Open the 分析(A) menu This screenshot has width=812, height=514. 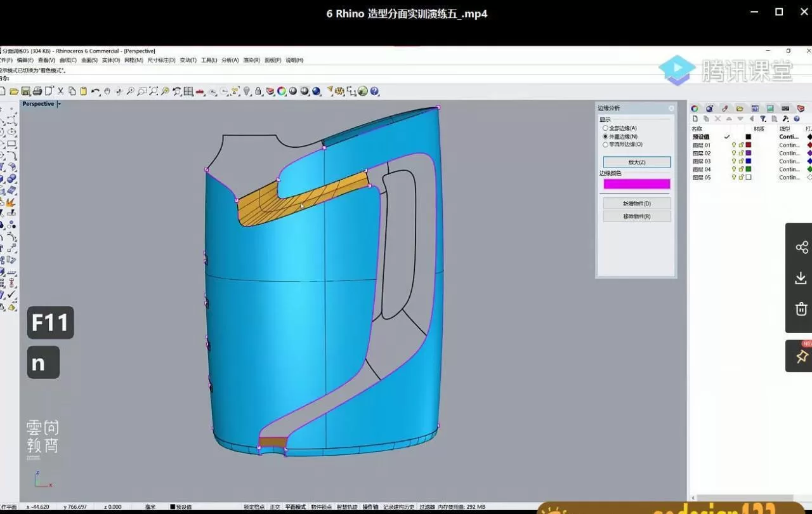pos(230,60)
